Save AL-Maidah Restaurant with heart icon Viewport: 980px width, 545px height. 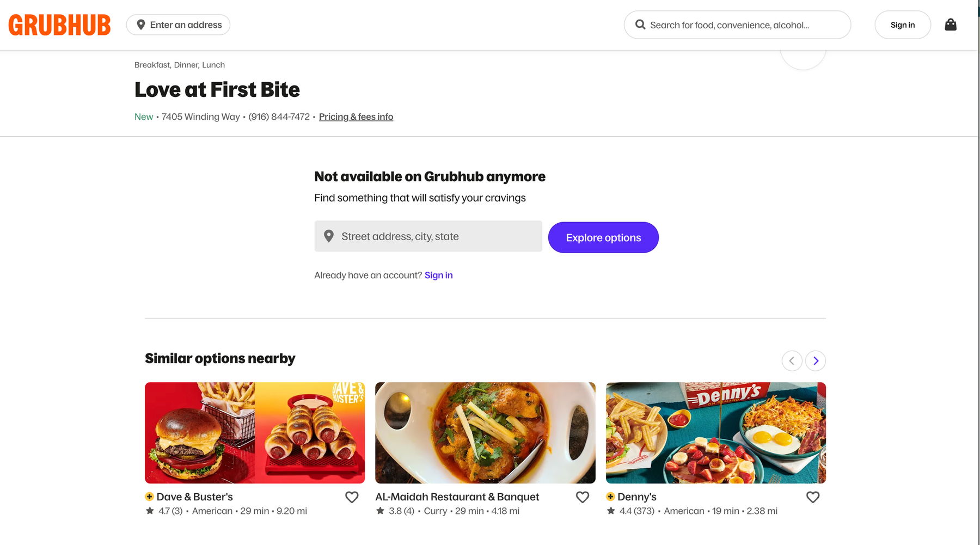(583, 497)
